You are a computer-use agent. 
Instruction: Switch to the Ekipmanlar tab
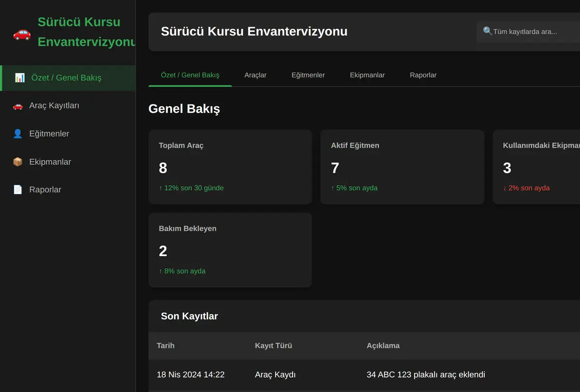coord(367,75)
